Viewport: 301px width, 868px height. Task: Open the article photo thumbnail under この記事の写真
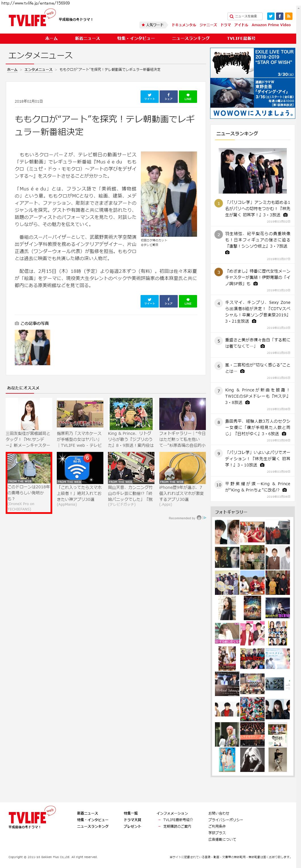[32, 347]
